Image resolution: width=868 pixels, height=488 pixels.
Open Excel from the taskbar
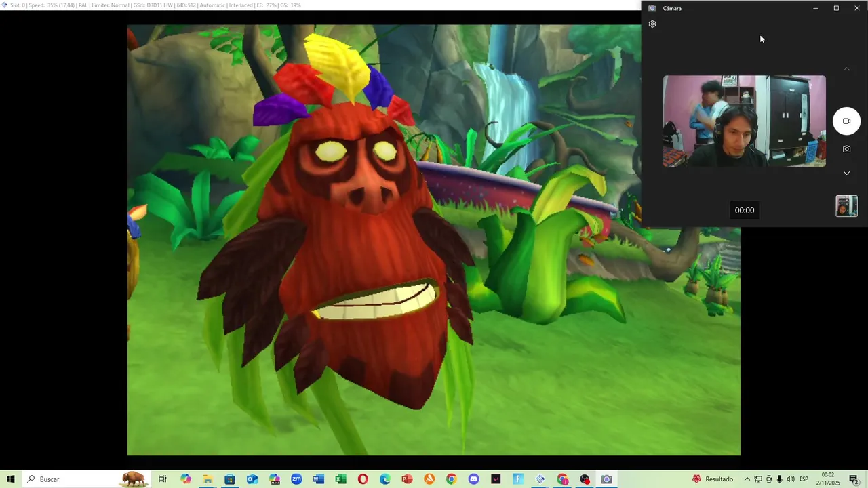coord(340,479)
